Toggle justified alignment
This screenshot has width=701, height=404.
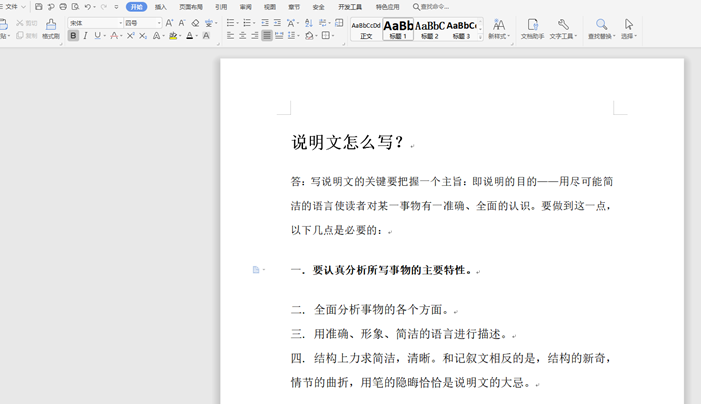266,36
